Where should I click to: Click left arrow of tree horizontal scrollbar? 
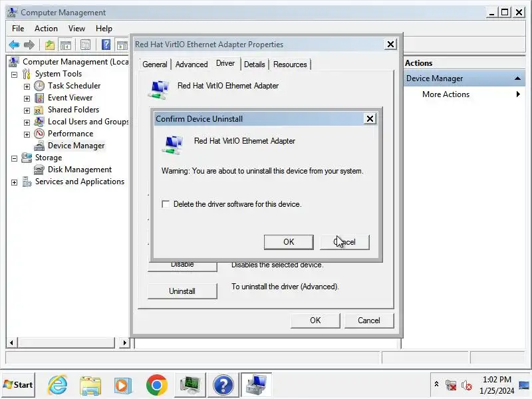(11, 342)
